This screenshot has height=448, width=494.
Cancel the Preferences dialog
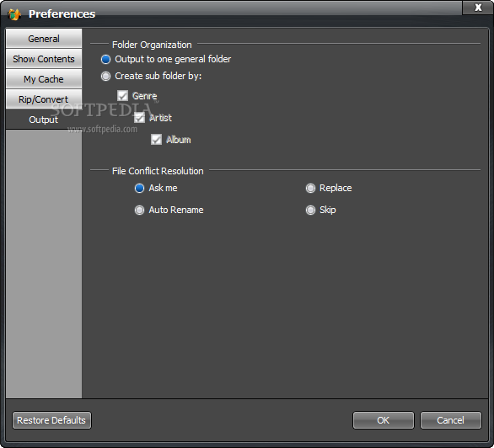451,420
